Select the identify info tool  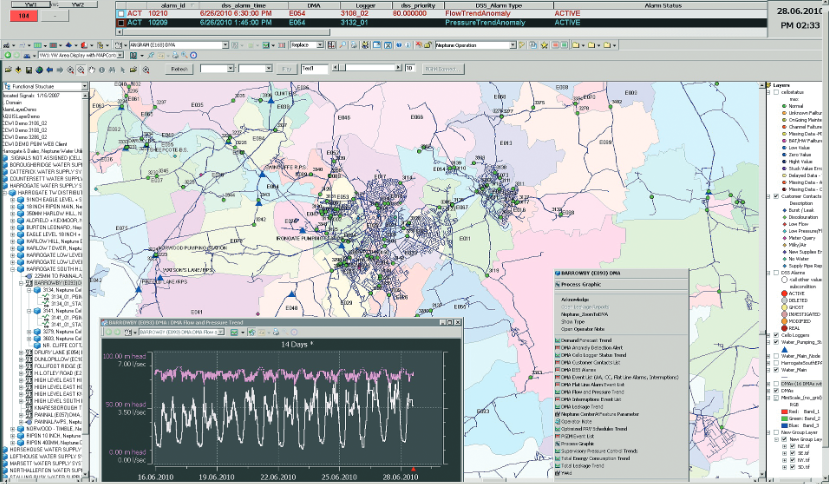tap(102, 69)
